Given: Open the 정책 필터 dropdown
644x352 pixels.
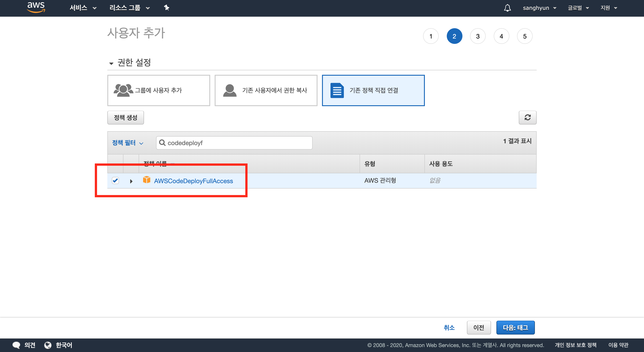Looking at the screenshot, I should [x=127, y=143].
